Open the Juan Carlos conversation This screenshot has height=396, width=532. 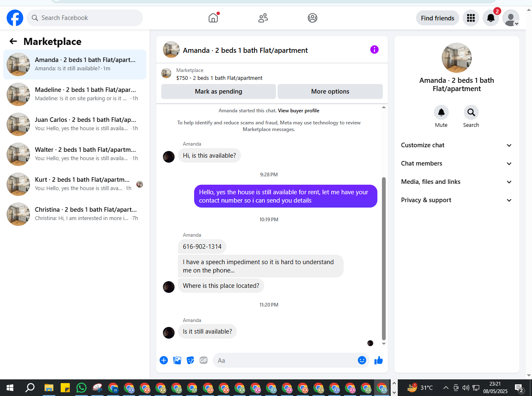click(75, 124)
